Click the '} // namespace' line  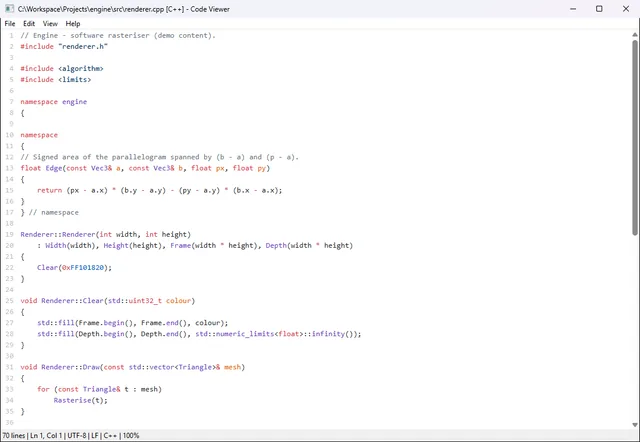click(x=49, y=212)
